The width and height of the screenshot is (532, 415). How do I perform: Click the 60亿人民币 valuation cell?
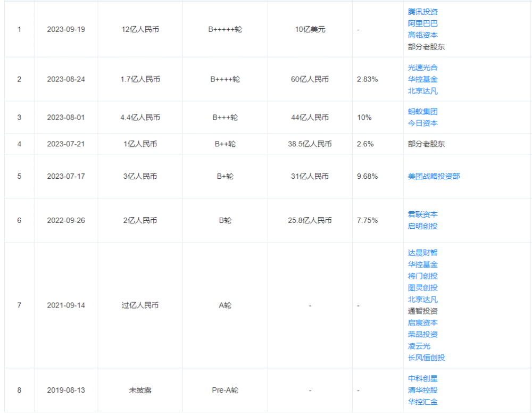tap(310, 79)
